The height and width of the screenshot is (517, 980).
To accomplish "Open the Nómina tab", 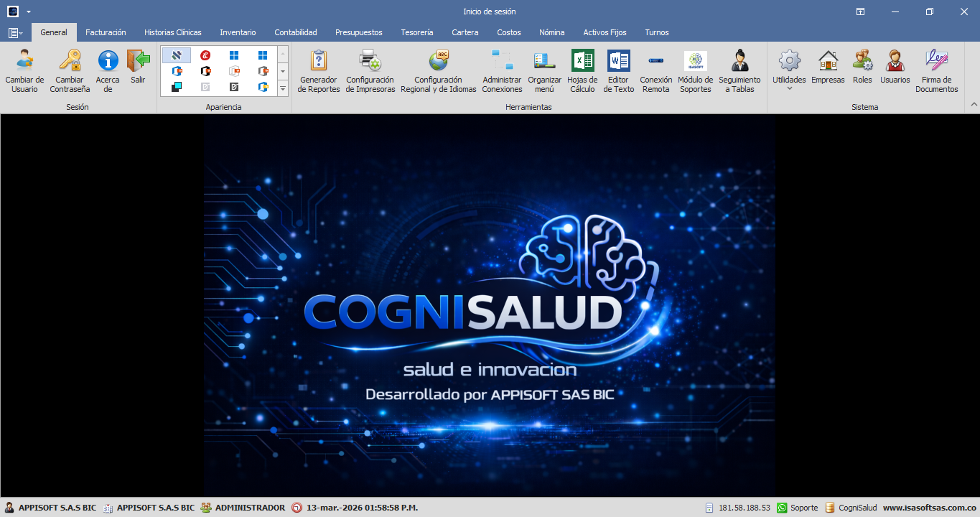I will (x=552, y=32).
